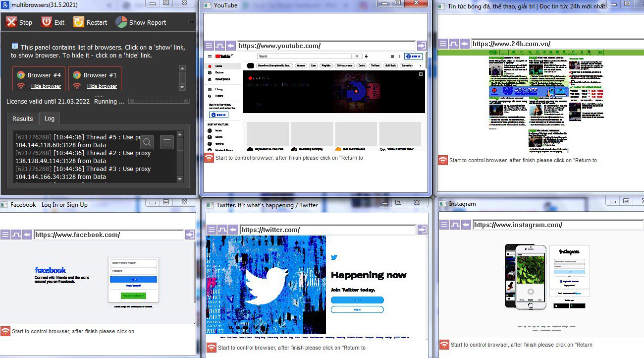Click Hide browser link under Browser #1
The image size is (644, 358).
pos(102,86)
